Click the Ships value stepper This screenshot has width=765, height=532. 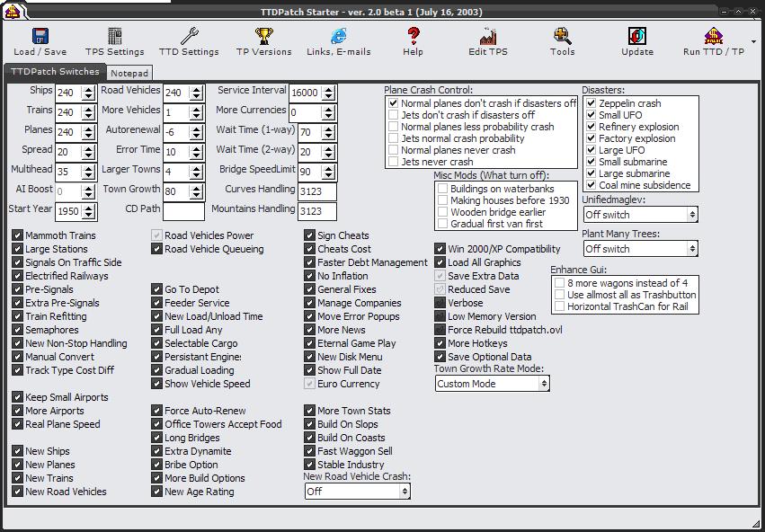click(x=88, y=93)
